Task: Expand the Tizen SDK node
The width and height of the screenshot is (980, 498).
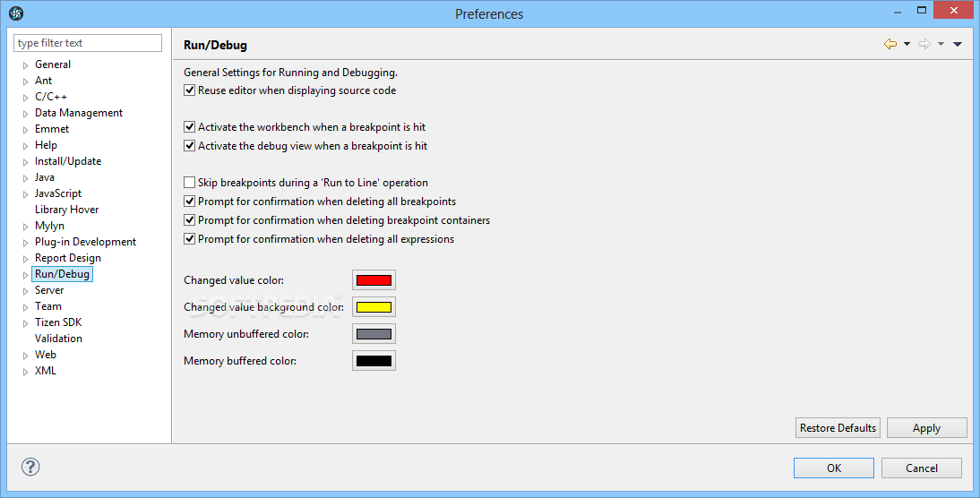Action: tap(26, 323)
